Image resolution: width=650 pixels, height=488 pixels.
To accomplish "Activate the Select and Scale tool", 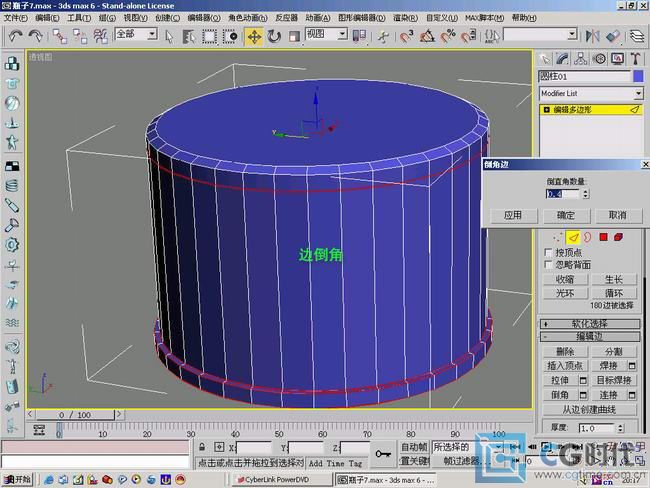I will click(294, 36).
